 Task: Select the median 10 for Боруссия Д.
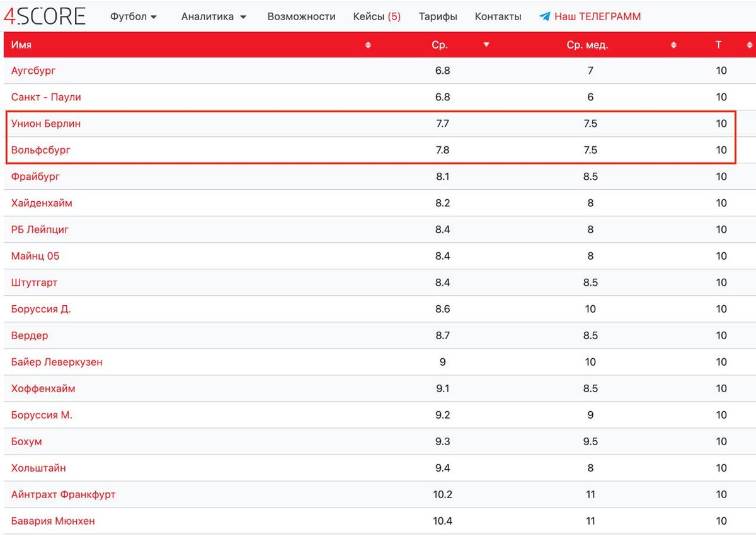pos(590,309)
